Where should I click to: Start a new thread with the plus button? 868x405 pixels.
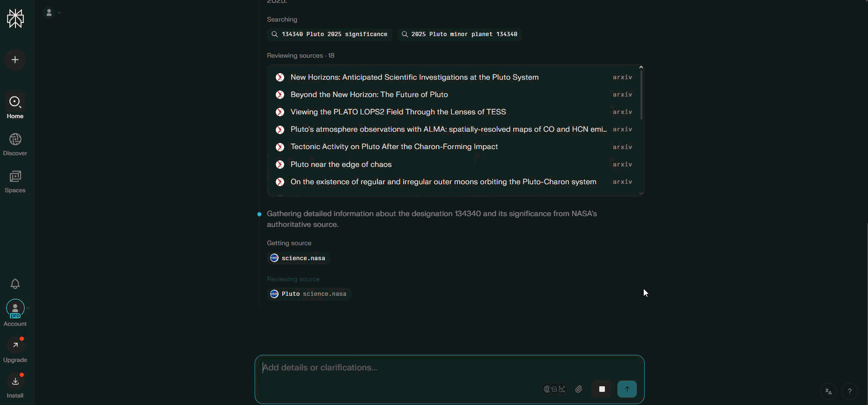click(15, 60)
